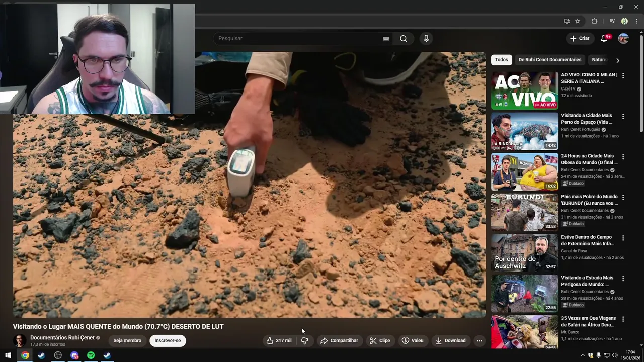This screenshot has width=644, height=362.
Task: Click the video player frame to pause
Action: [x=249, y=185]
